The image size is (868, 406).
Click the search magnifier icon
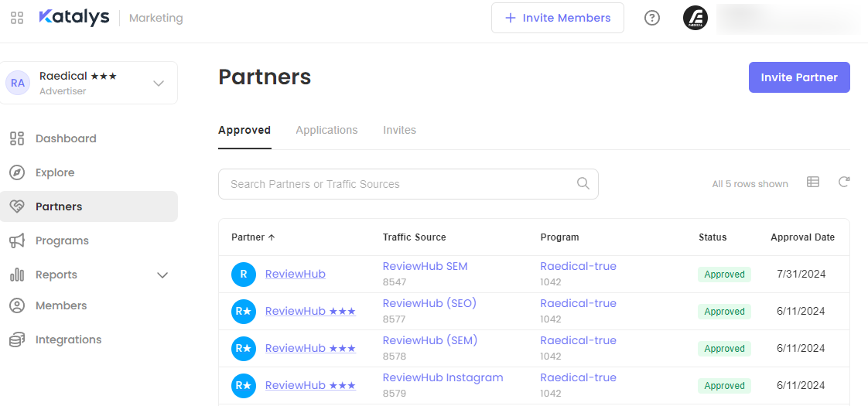click(583, 184)
